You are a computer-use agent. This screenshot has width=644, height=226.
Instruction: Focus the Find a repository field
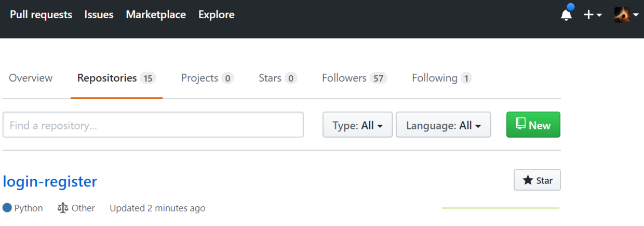(153, 125)
